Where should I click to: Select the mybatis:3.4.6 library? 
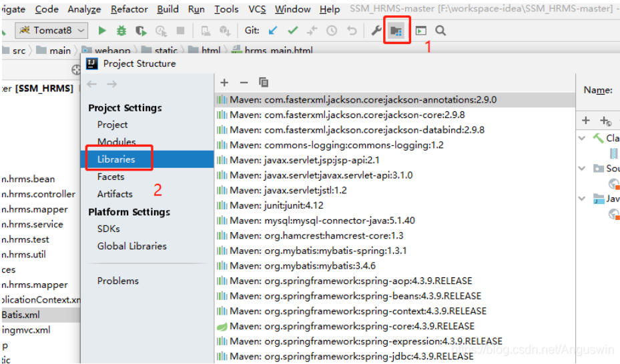click(395, 266)
